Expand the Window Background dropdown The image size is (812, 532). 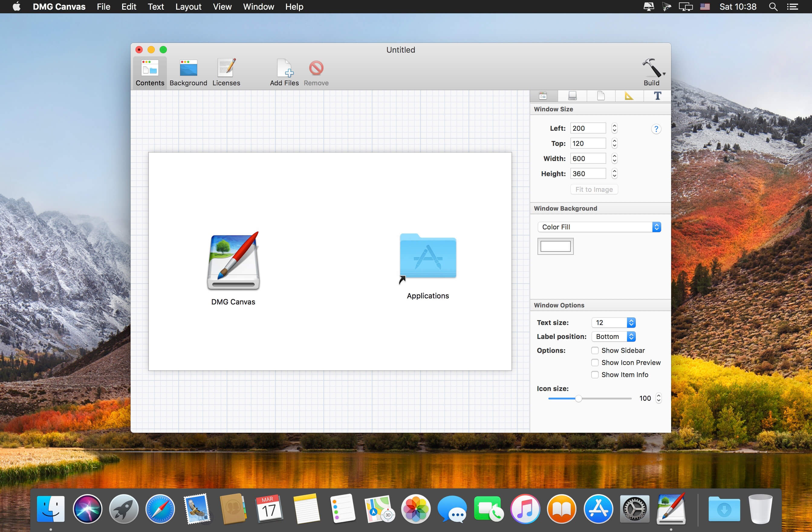tap(598, 227)
